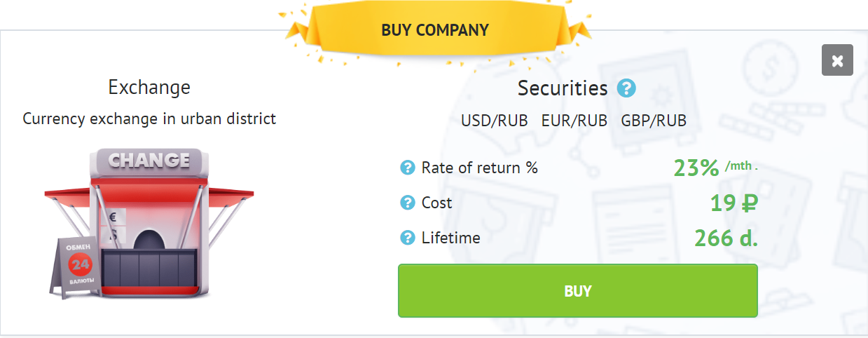Click the 266 d. lifetime value
Screen dimensions: 868x338
726,238
